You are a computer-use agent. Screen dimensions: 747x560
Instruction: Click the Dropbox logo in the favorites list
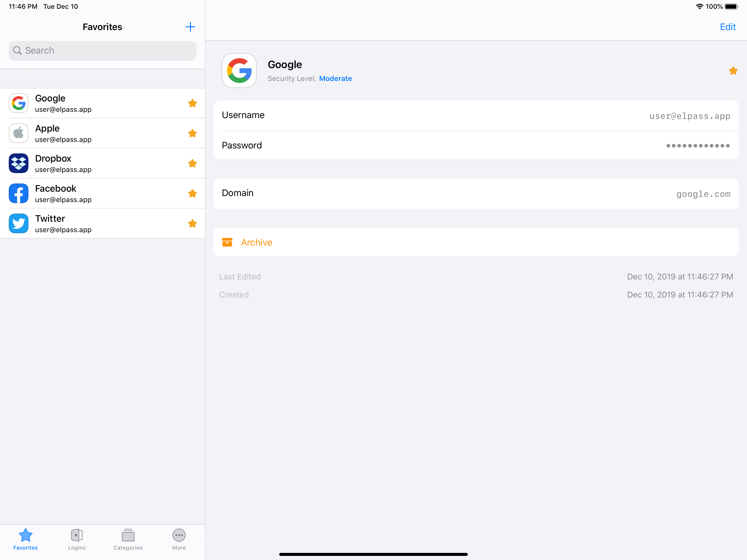click(x=19, y=163)
